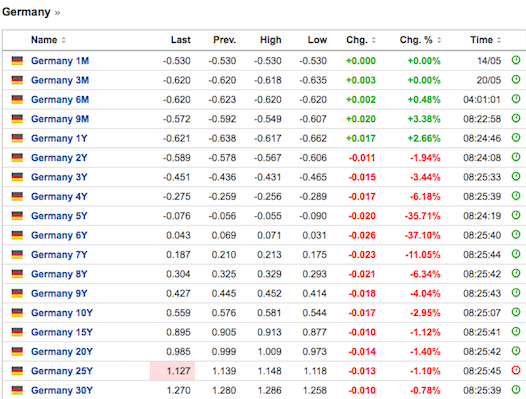526x399 pixels.
Task: Click the Low column header
Action: [x=317, y=40]
